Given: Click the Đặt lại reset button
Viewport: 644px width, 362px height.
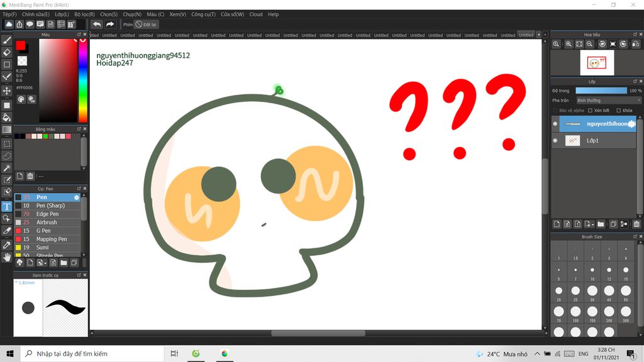Looking at the screenshot, I should click(x=146, y=25).
